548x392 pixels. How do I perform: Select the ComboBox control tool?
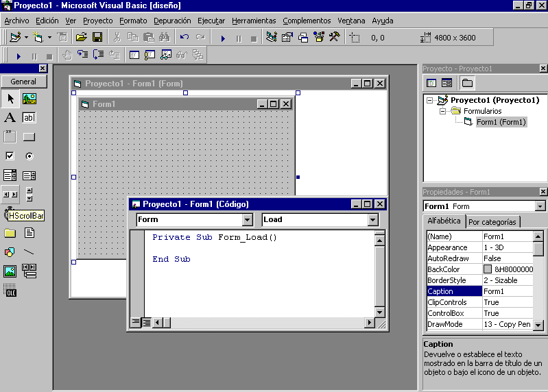pos(10,175)
